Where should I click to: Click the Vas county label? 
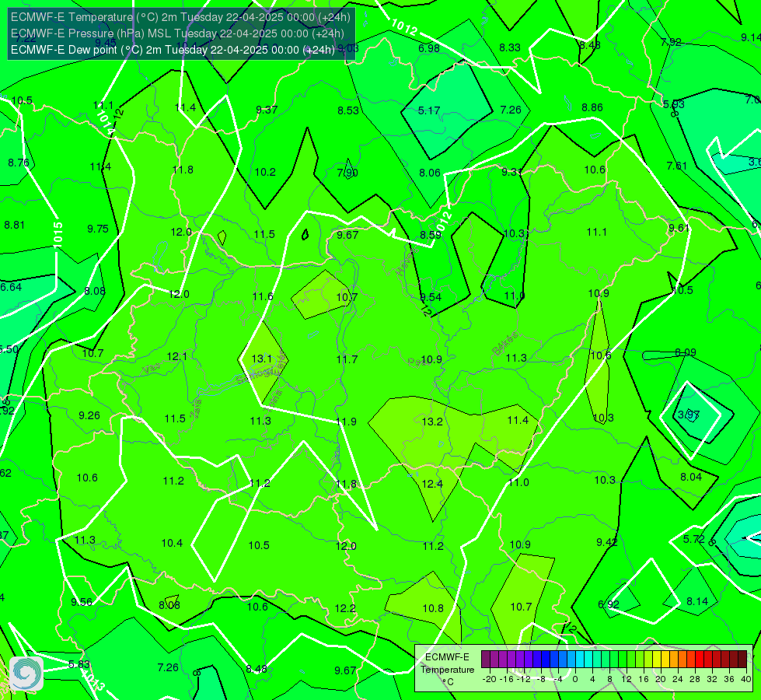[152, 369]
